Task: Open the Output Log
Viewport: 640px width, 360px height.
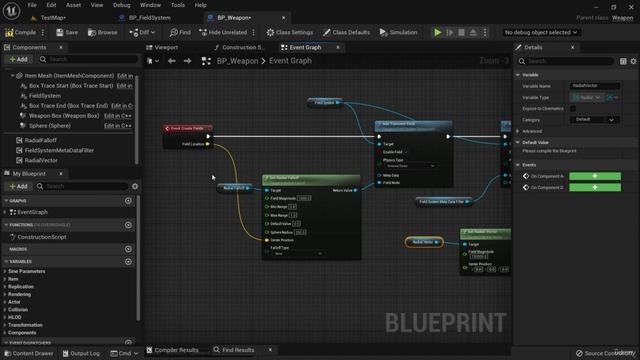Action: (x=81, y=353)
